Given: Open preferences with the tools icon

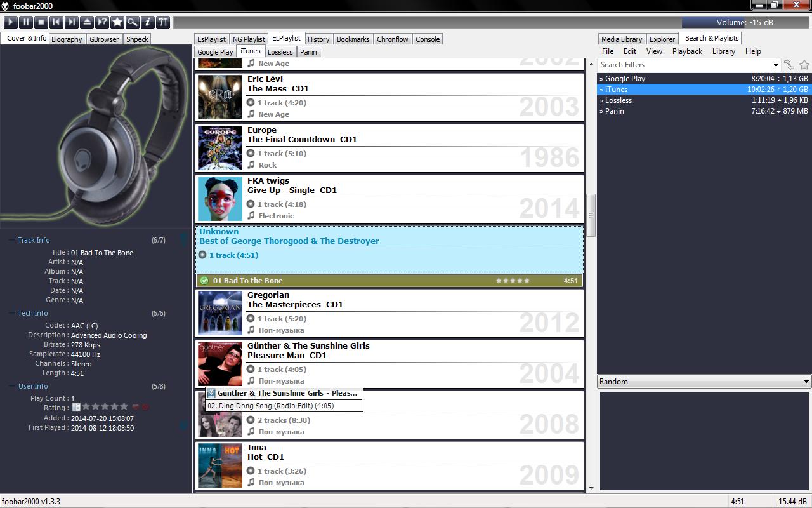Looking at the screenshot, I should (x=163, y=22).
